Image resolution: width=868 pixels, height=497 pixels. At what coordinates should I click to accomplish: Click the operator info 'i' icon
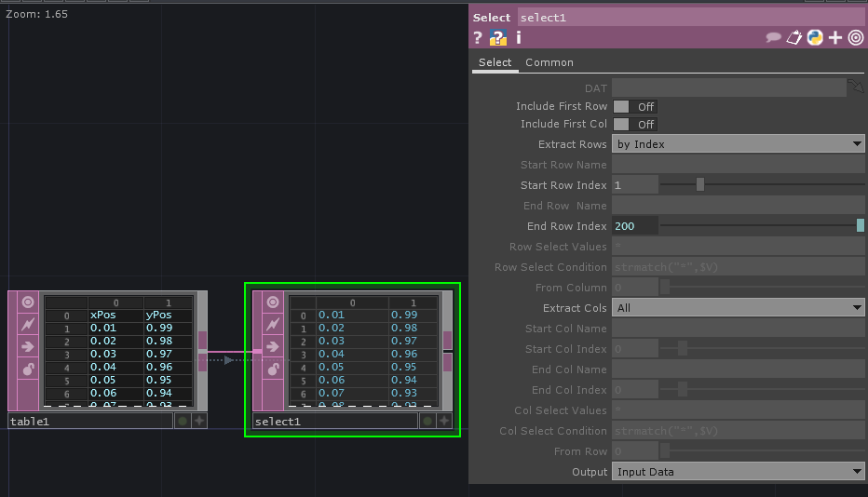tap(519, 37)
